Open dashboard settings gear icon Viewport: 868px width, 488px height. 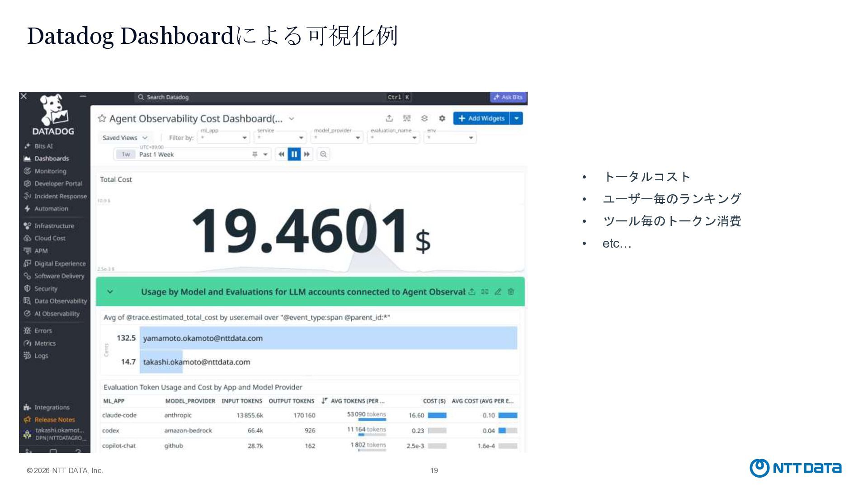(442, 118)
